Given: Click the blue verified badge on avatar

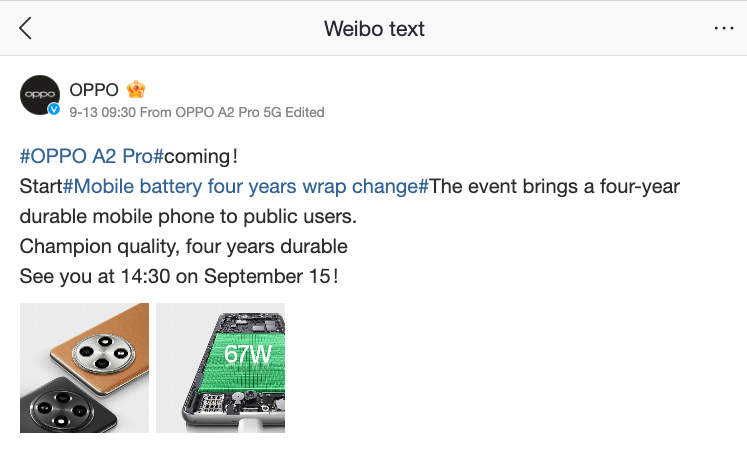Looking at the screenshot, I should (x=55, y=110).
